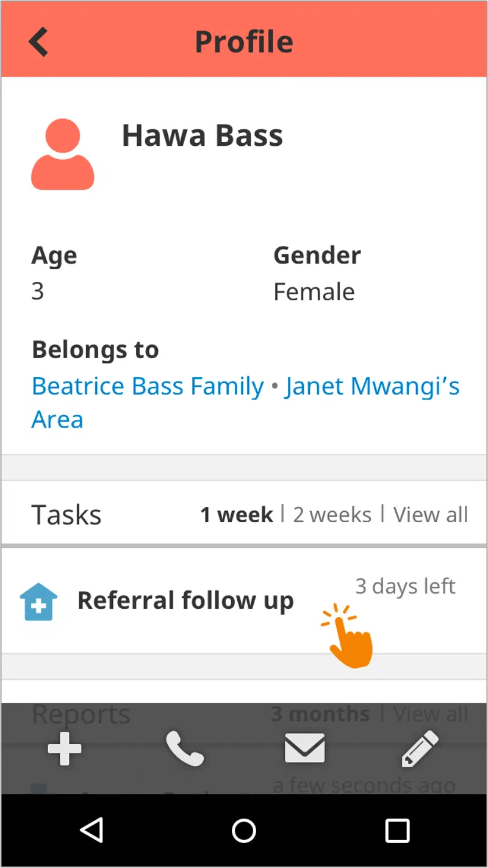The height and width of the screenshot is (868, 488).
Task: Tap the phone call icon
Action: (x=185, y=749)
